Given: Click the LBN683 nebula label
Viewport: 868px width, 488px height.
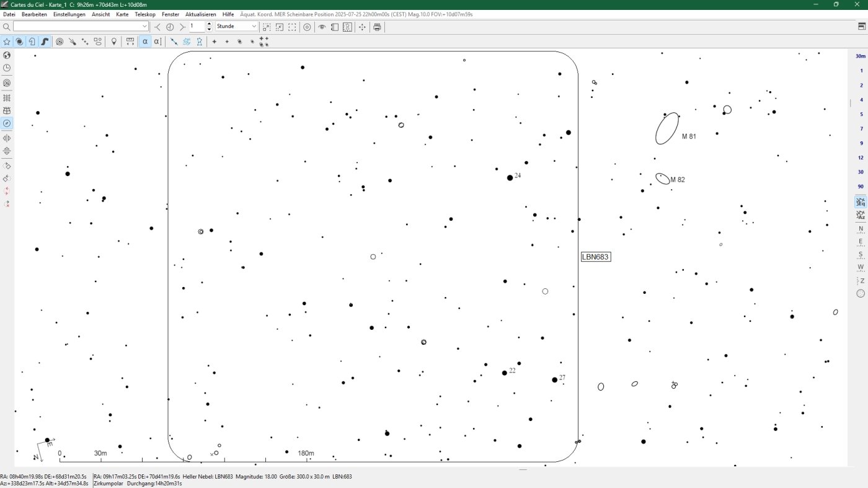Looking at the screenshot, I should 596,257.
